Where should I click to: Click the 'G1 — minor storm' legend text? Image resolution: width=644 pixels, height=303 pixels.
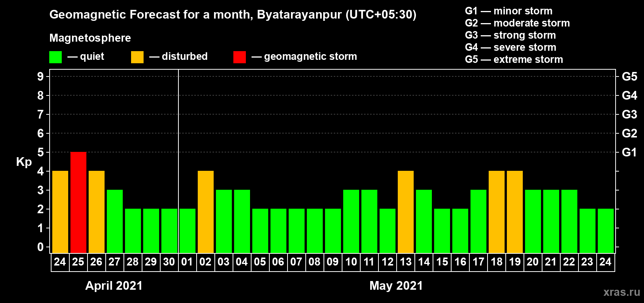508,11
